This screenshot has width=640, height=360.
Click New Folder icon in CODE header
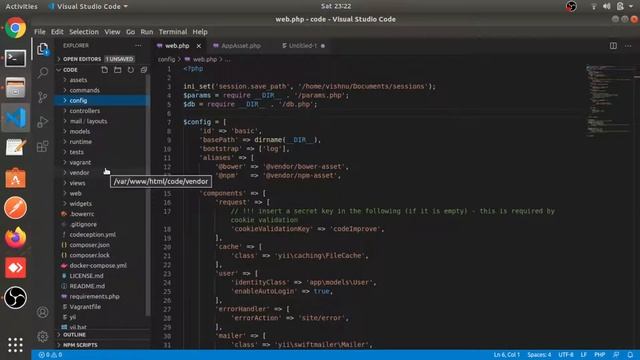[118, 70]
